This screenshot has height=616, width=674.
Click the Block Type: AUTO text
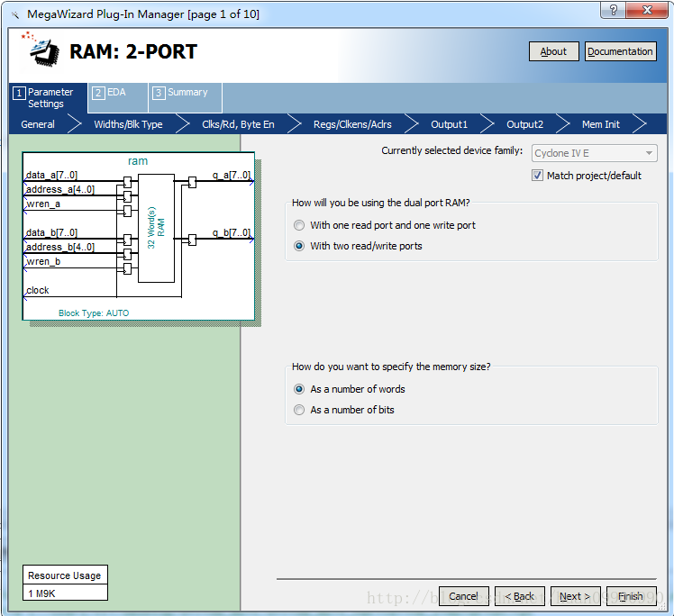(94, 313)
